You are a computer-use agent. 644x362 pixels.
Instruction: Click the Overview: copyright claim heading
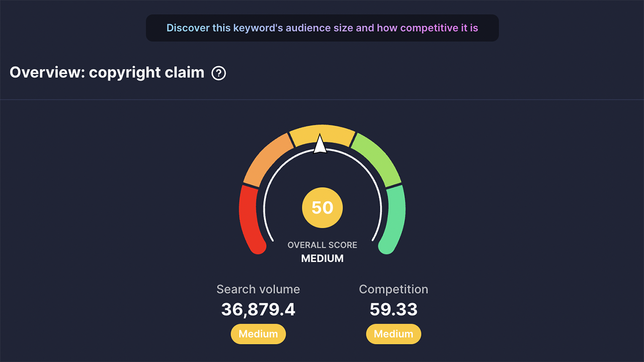107,73
